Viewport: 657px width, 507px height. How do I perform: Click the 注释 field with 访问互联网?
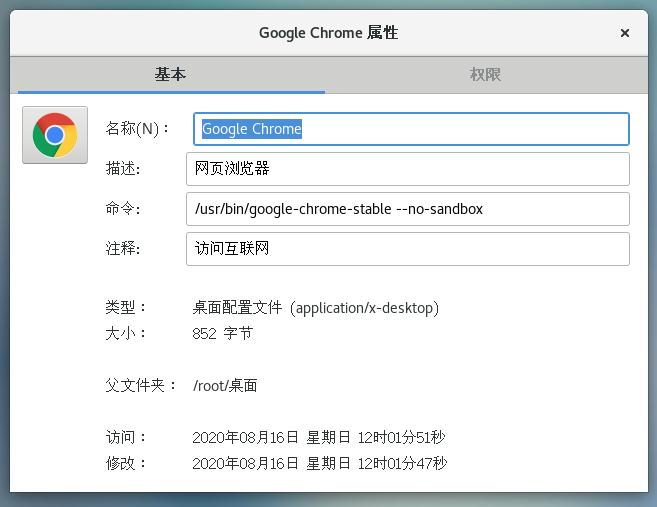[408, 249]
